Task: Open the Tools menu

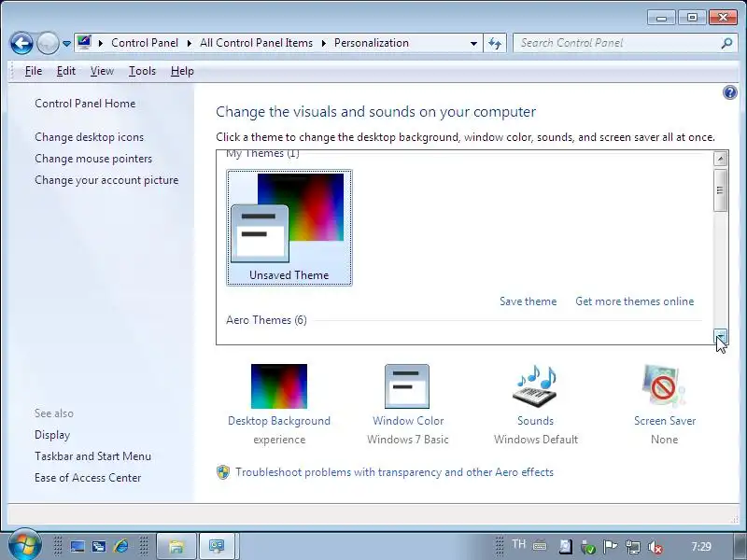Action: coord(142,71)
